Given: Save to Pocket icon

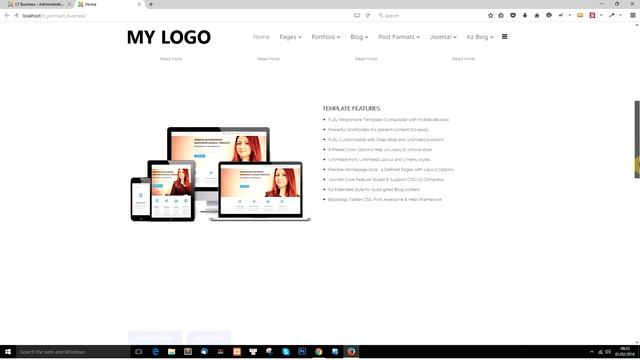Looking at the screenshot, I should (x=513, y=16).
